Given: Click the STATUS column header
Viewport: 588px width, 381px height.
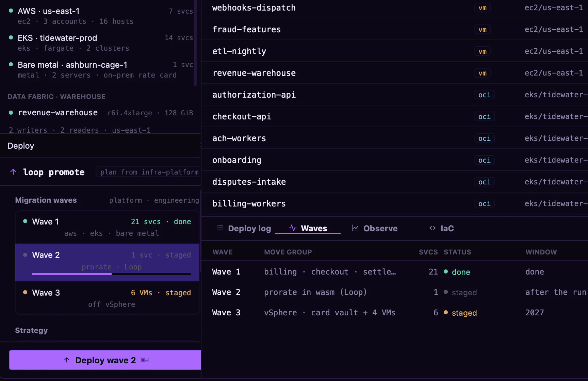Looking at the screenshot, I should (457, 252).
